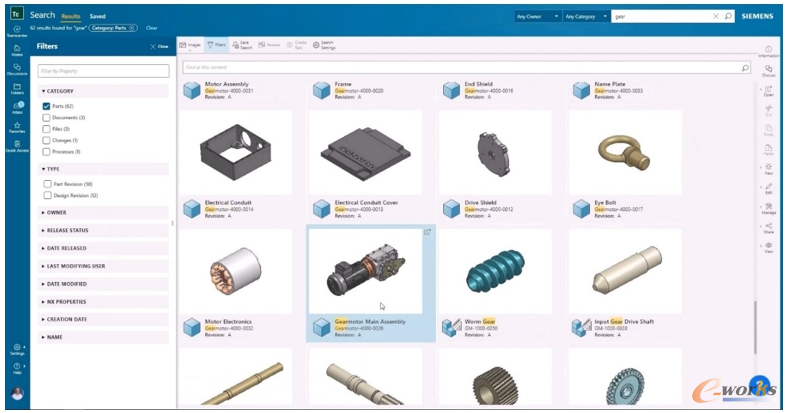Click the Edit pencil icon

(768, 188)
